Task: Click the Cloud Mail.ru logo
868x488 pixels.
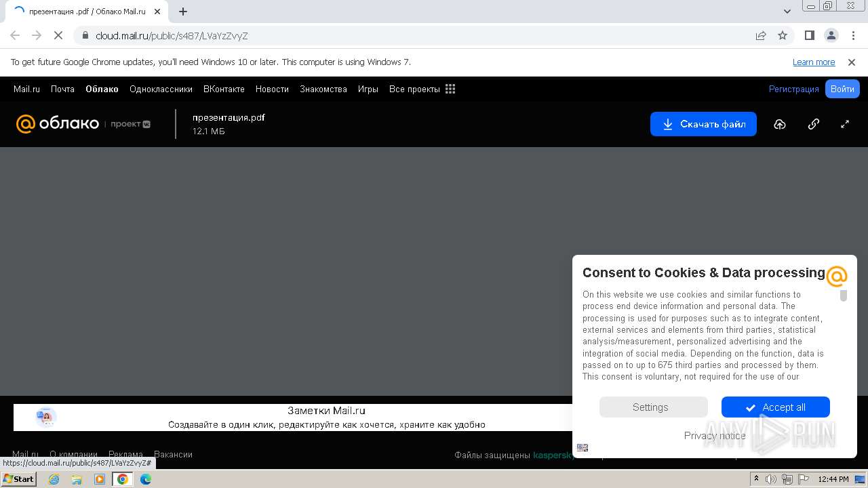Action: click(x=58, y=124)
